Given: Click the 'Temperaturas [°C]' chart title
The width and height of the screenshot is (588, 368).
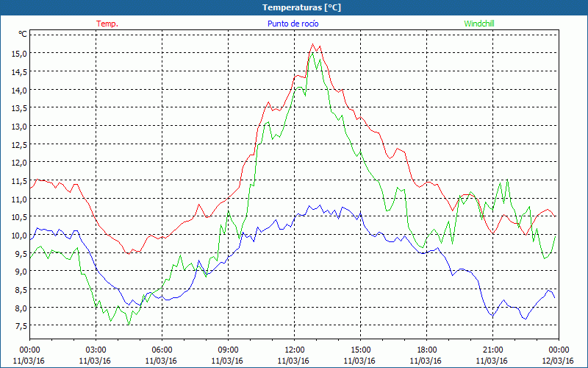Looking at the screenshot, I should (x=301, y=7).
